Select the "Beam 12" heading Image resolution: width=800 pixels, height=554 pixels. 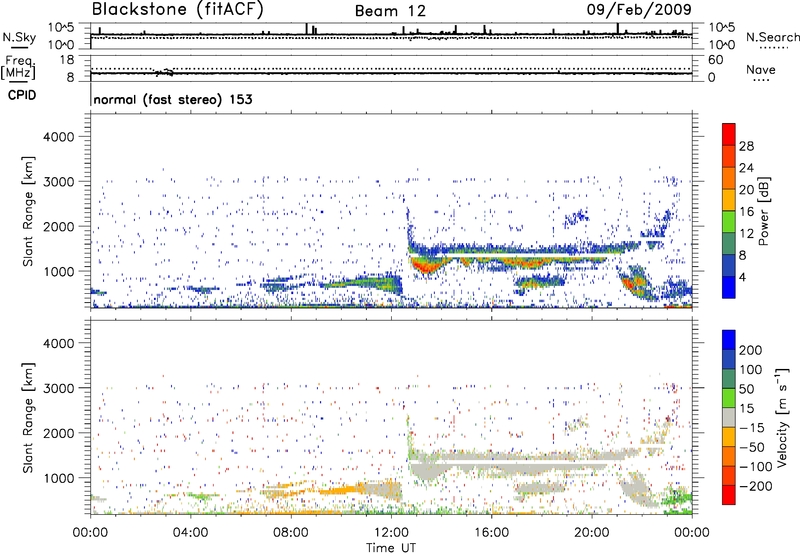(x=390, y=11)
